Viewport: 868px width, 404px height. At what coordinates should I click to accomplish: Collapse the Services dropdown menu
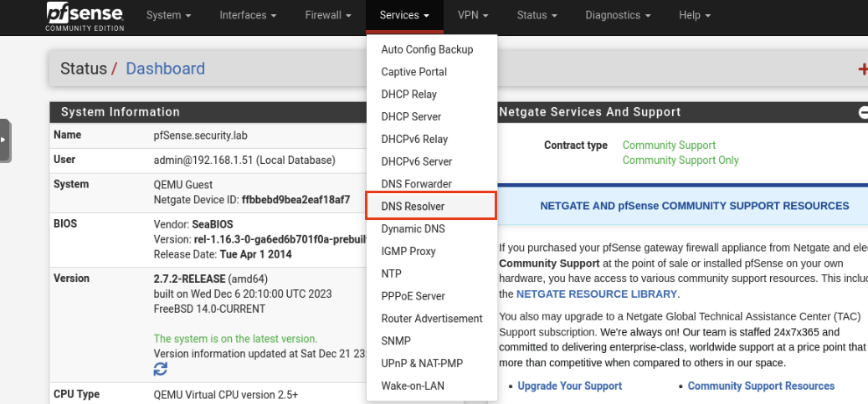click(x=404, y=16)
